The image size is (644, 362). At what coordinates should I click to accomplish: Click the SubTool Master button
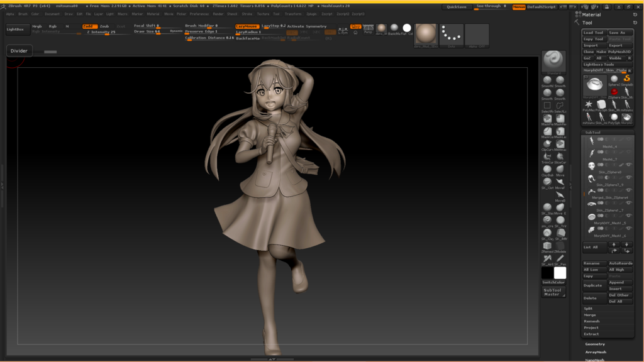pyautogui.click(x=553, y=292)
